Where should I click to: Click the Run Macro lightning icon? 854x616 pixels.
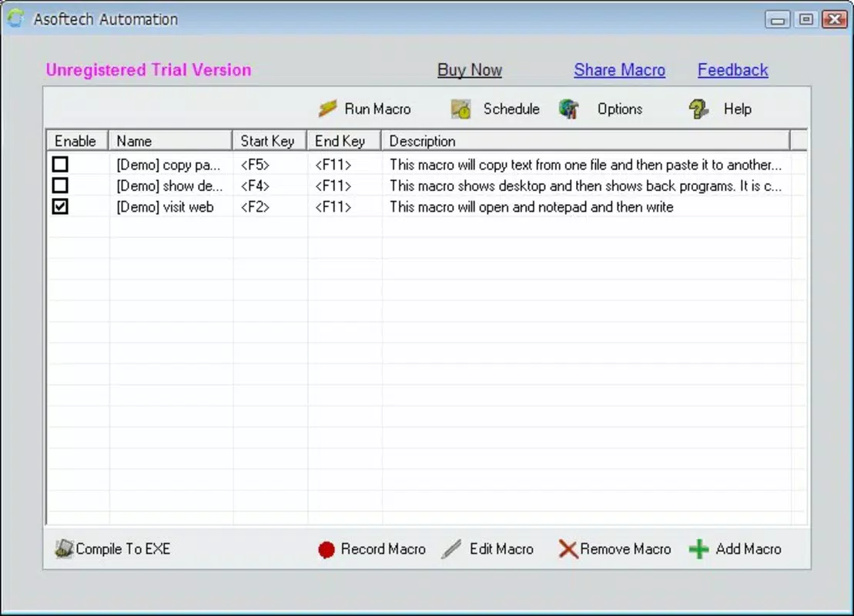(328, 109)
